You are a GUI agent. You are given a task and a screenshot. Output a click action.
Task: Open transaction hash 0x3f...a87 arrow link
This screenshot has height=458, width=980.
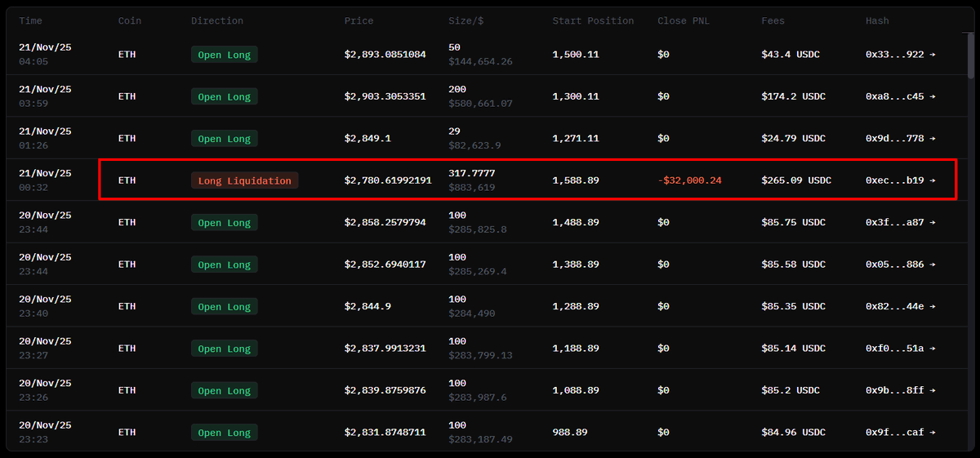click(932, 222)
